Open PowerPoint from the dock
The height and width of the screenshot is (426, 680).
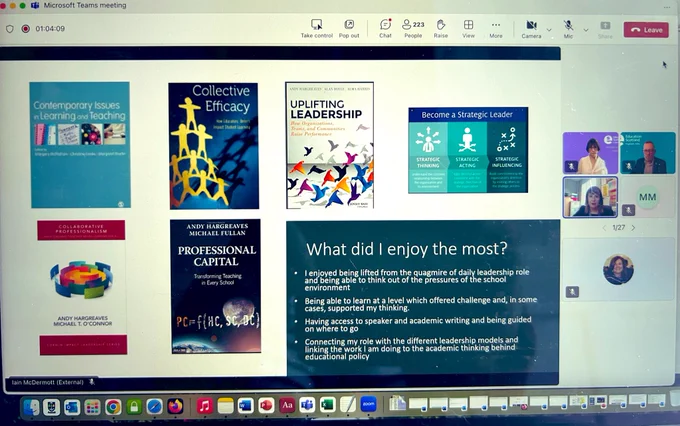(266, 406)
